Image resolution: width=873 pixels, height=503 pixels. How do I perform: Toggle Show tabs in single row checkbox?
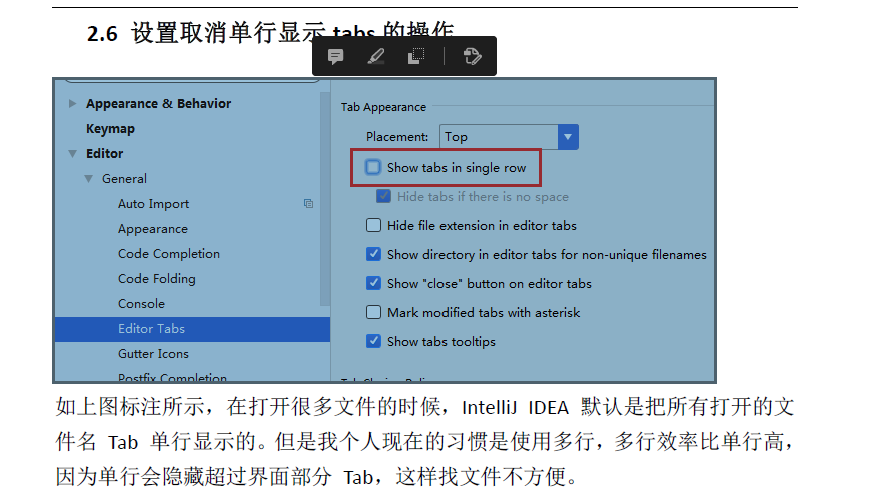coord(373,167)
